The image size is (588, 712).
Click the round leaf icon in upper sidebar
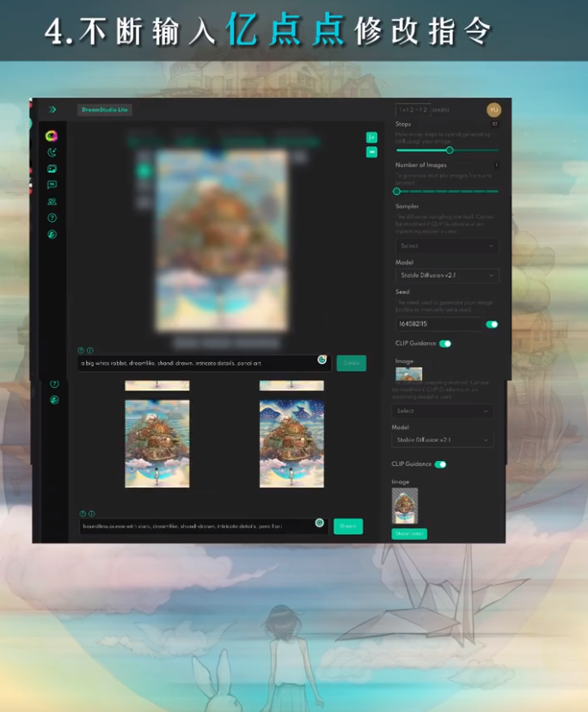coord(52,234)
